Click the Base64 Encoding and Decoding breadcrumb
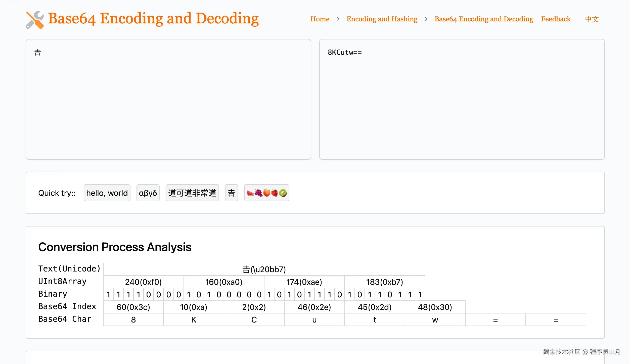This screenshot has width=630, height=364. (483, 19)
